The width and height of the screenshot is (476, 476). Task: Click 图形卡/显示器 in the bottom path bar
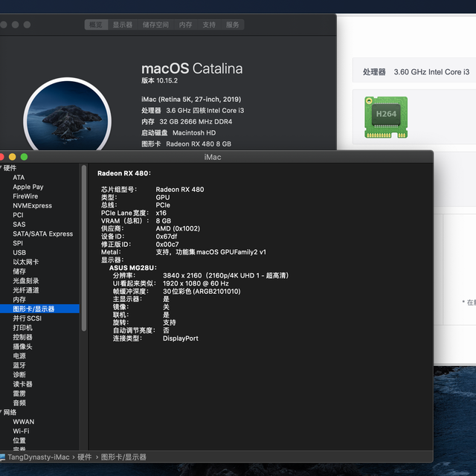coord(123,457)
